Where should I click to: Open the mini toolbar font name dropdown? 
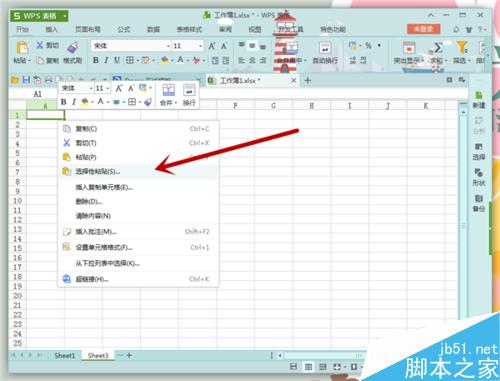click(91, 88)
